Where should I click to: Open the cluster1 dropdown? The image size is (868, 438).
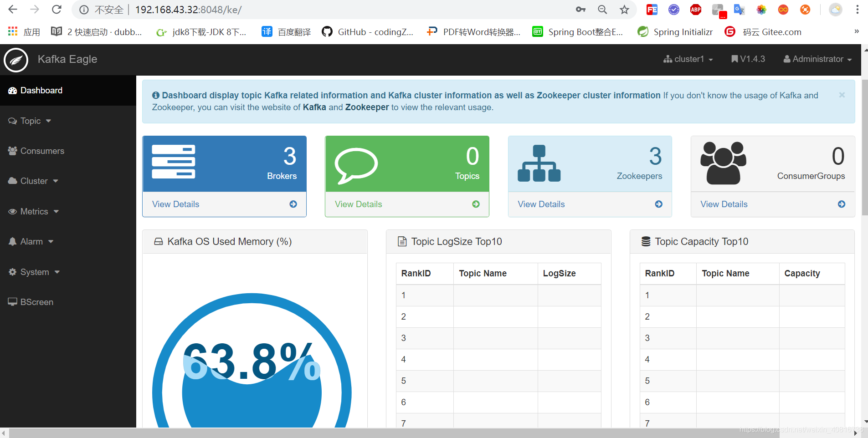pyautogui.click(x=688, y=59)
